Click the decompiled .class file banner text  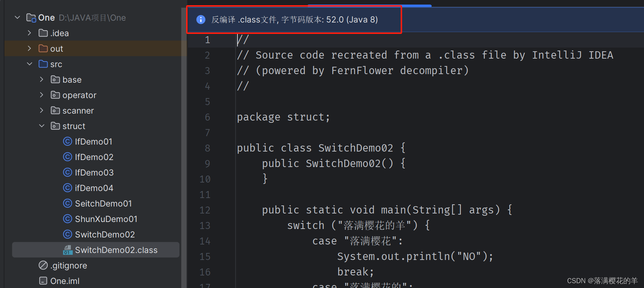tap(295, 20)
